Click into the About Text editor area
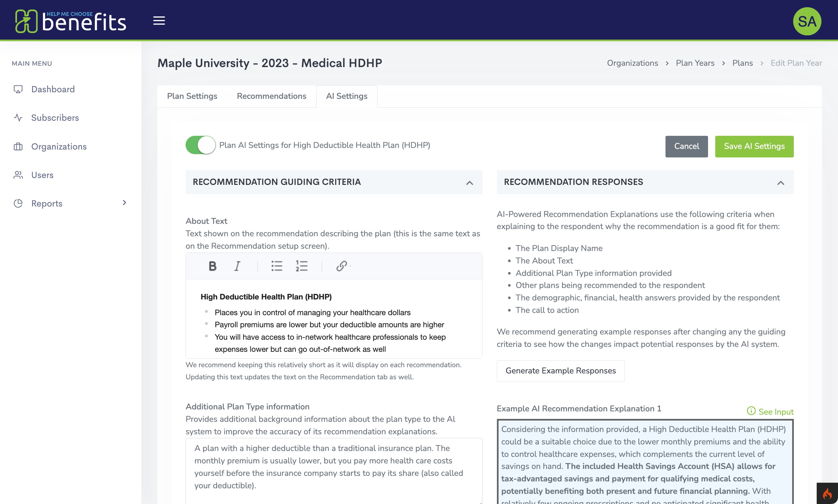The image size is (838, 504). coord(334,319)
